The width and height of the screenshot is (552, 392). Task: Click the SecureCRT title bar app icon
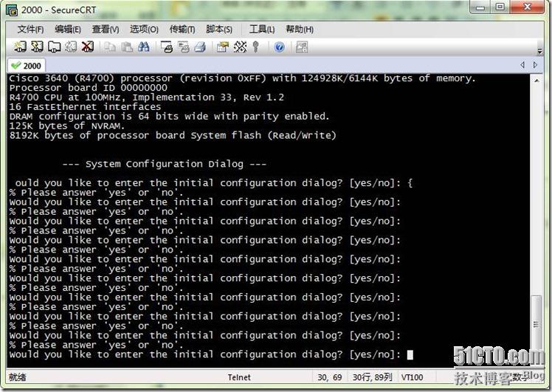pos(12,10)
